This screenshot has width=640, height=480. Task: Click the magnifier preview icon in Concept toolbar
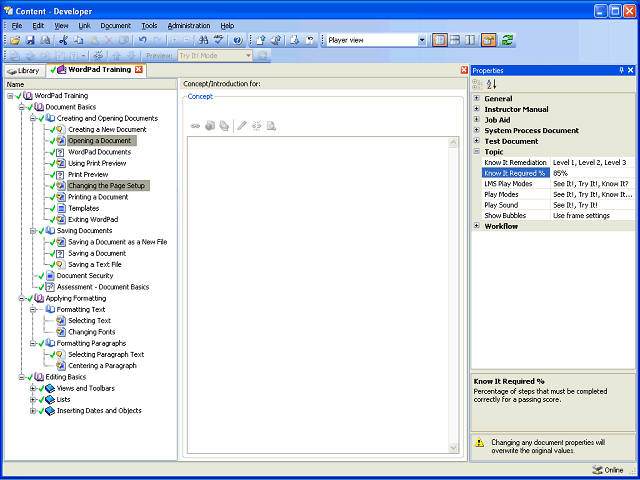271,126
